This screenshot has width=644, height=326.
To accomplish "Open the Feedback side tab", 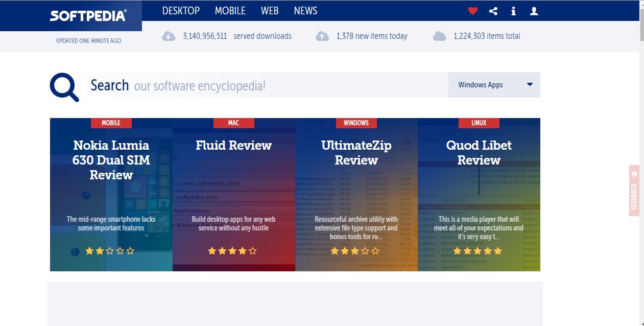I will click(634, 191).
